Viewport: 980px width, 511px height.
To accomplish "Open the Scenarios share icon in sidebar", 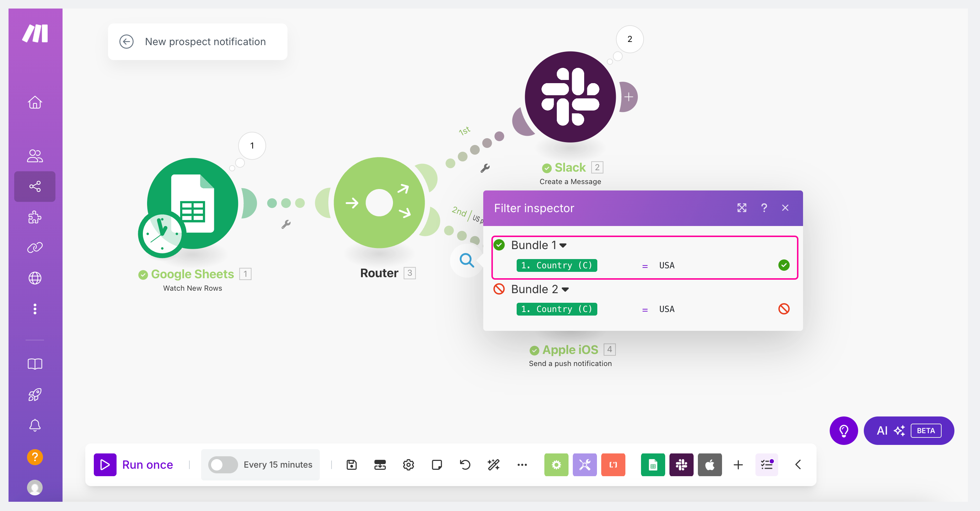I will (x=34, y=186).
